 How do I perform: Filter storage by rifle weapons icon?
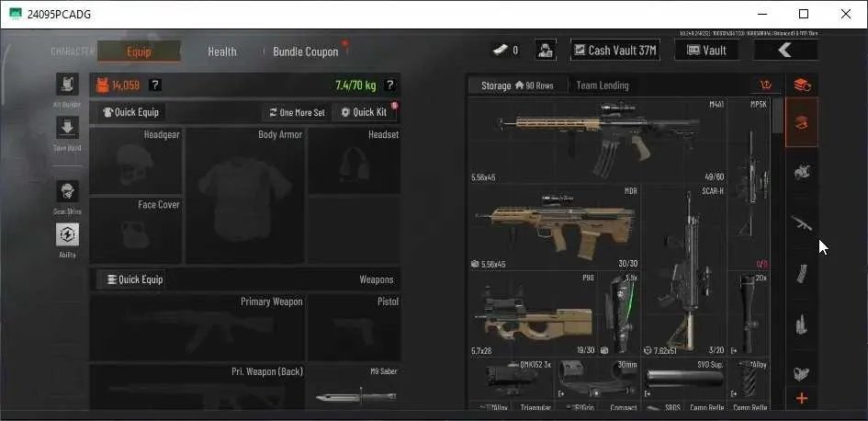pos(802,222)
